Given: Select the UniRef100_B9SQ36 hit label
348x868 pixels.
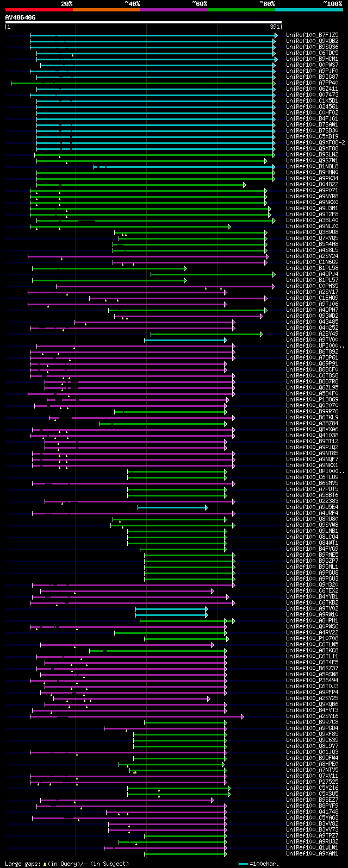Looking at the screenshot, I should 312,47.
